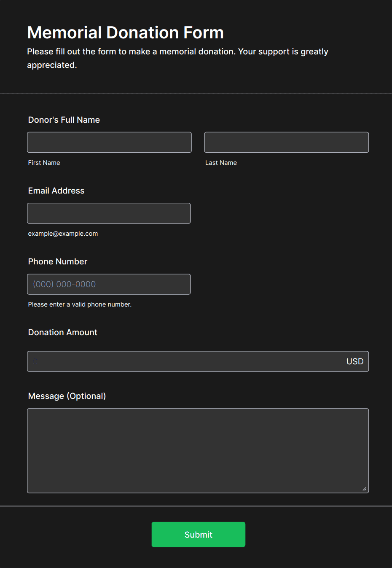Click the valid phone number hint text

tap(80, 304)
